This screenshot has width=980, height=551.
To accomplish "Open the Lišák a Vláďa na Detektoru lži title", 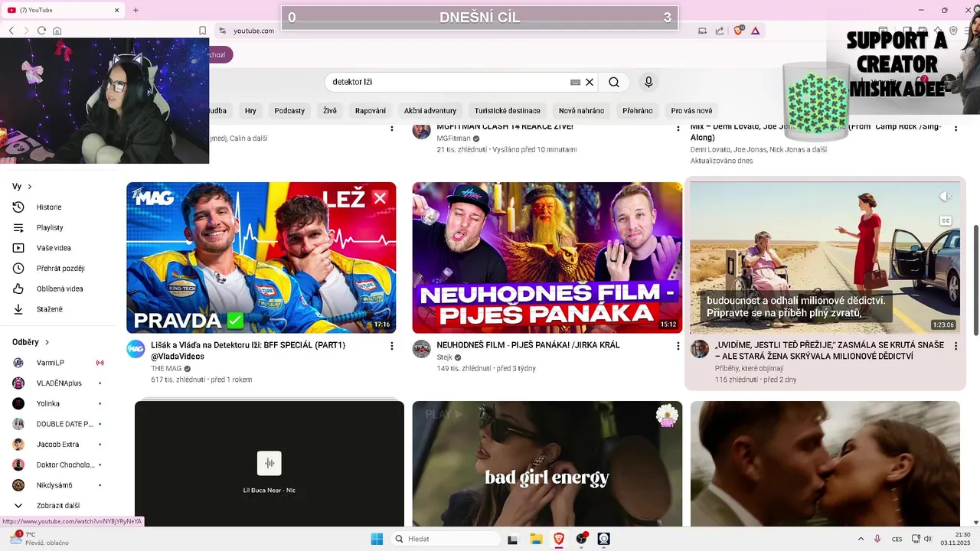I will point(248,350).
